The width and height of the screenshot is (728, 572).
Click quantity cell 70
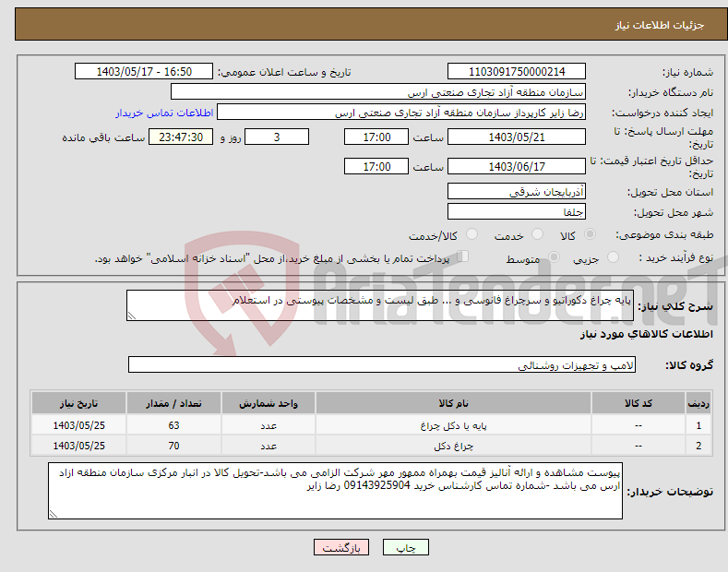point(173,446)
